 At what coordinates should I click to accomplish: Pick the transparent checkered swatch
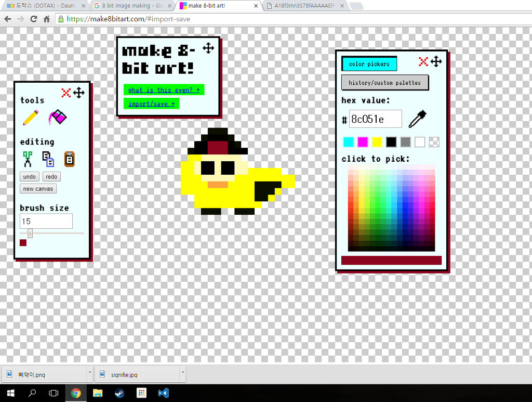tap(434, 142)
